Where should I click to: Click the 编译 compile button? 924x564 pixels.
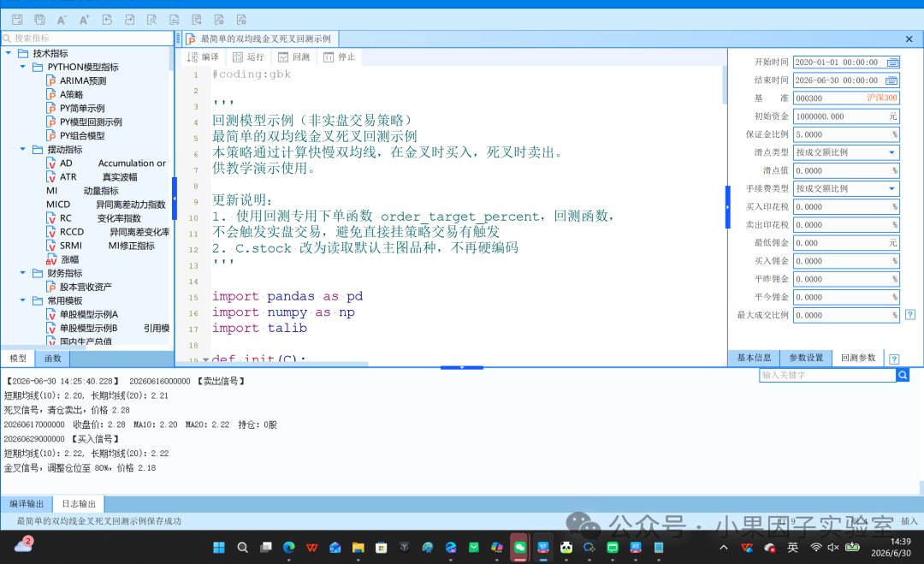pos(203,56)
